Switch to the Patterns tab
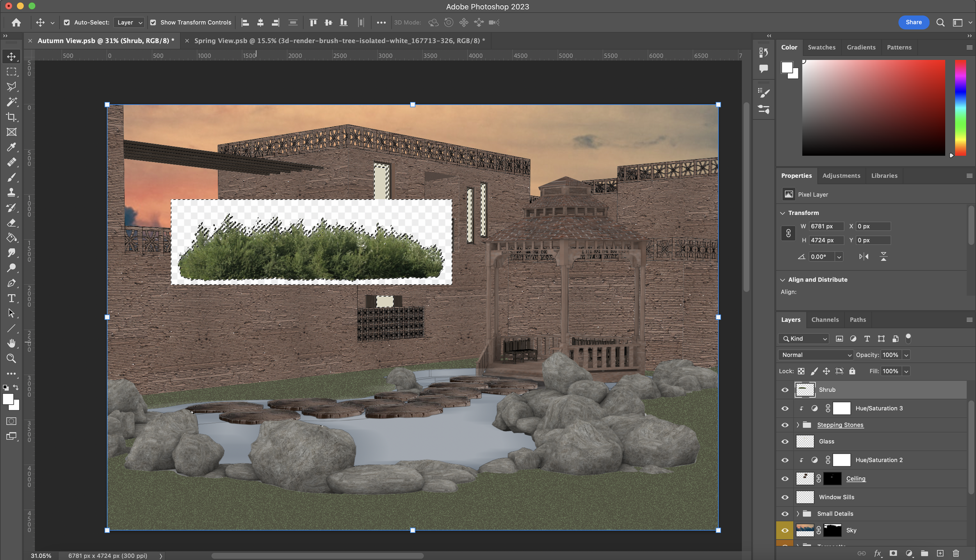 [x=899, y=47]
